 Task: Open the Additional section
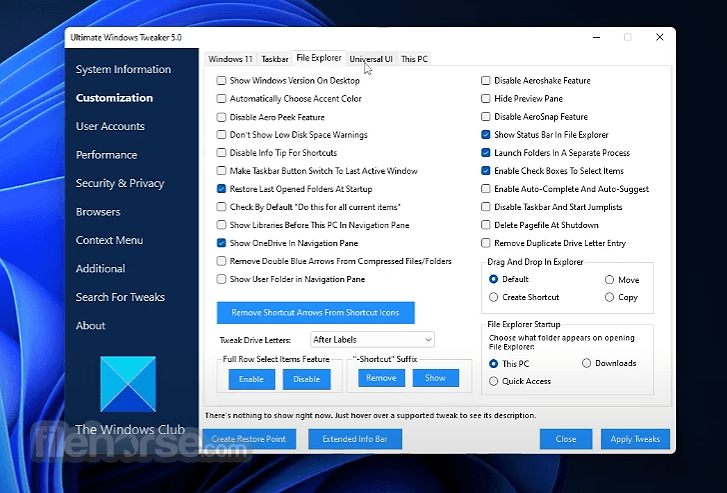100,269
